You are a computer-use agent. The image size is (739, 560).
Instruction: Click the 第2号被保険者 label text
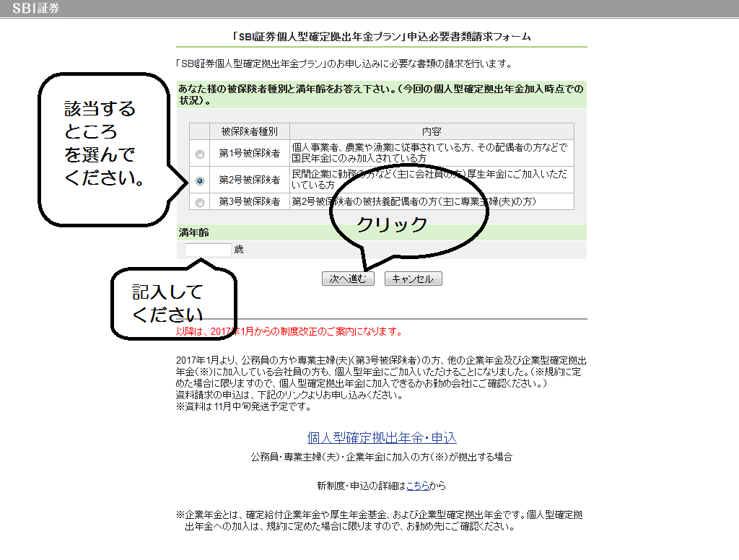[249, 180]
